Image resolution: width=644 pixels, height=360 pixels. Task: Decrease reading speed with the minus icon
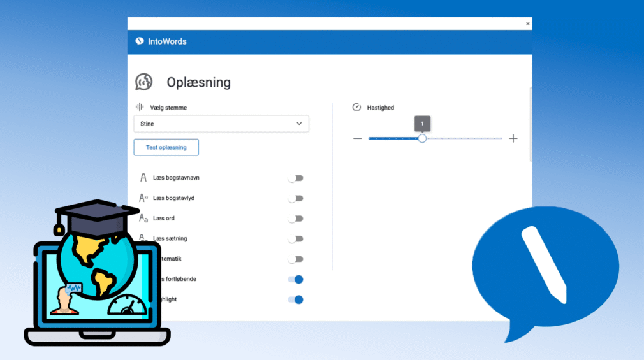tap(358, 138)
